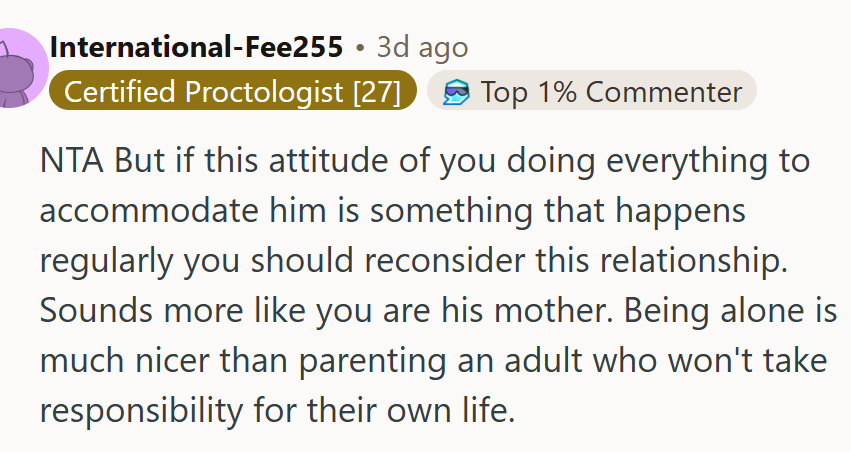
Task: Click the Top 1% Commenter badge
Action: pyautogui.click(x=592, y=91)
